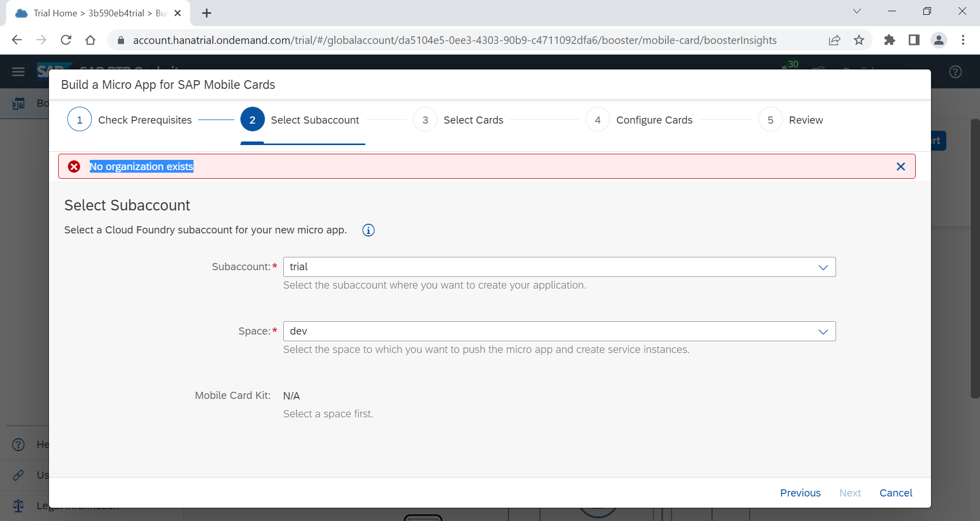The image size is (980, 521).
Task: Click the Subaccount field showing trial
Action: [x=559, y=267]
